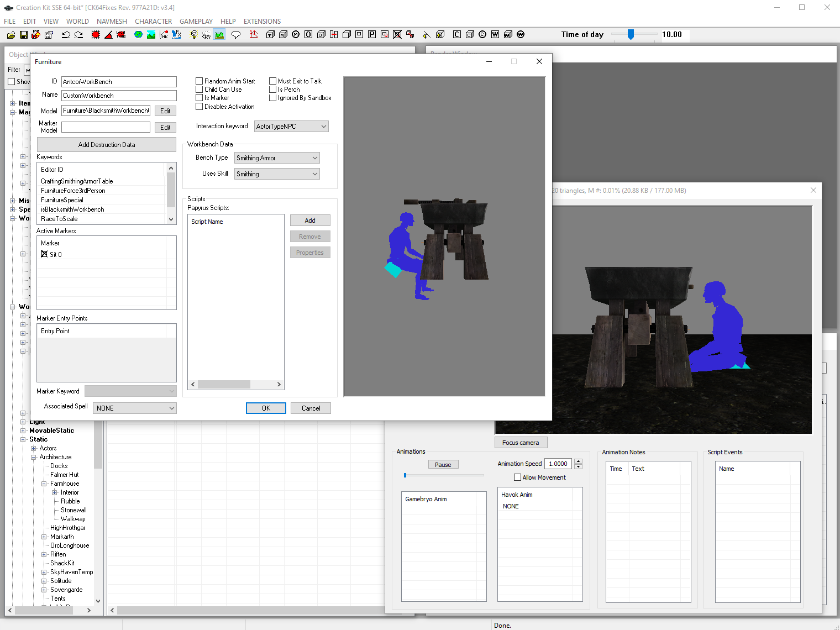
Task: Click the Save plugin floppy disk icon
Action: point(23,35)
